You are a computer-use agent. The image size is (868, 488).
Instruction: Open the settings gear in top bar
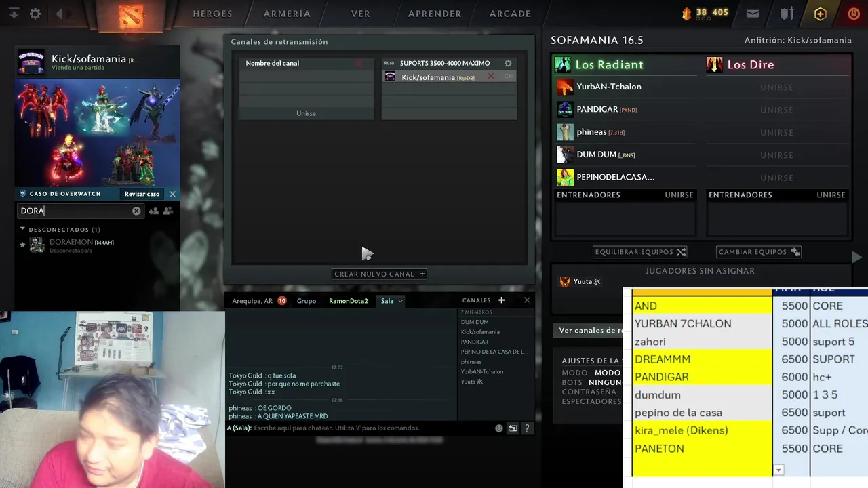click(x=35, y=14)
